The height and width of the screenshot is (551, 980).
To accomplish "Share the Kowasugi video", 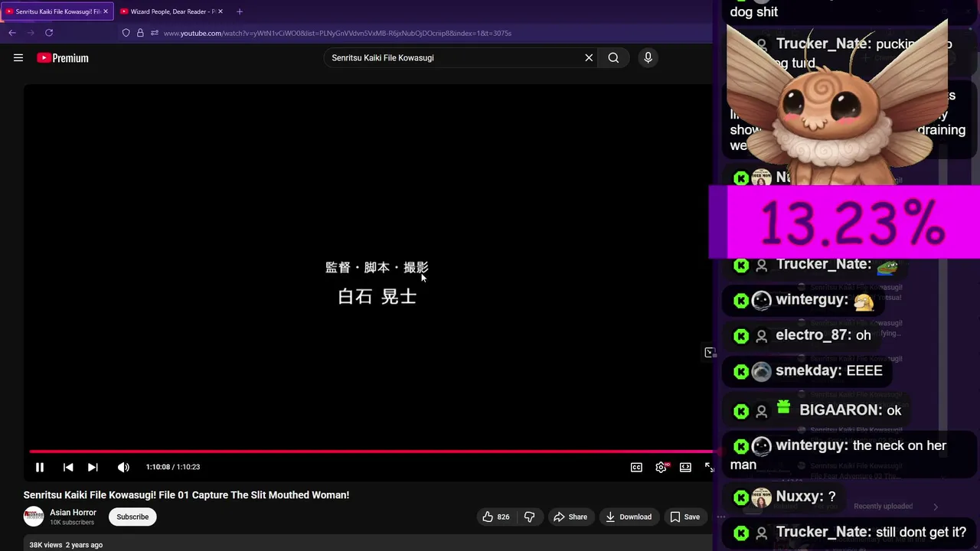I will tap(570, 517).
